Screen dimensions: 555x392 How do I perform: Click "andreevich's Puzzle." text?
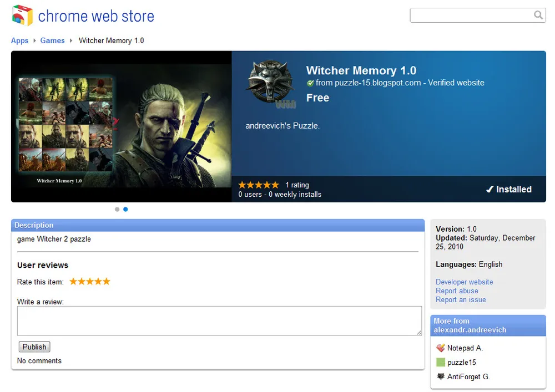282,125
